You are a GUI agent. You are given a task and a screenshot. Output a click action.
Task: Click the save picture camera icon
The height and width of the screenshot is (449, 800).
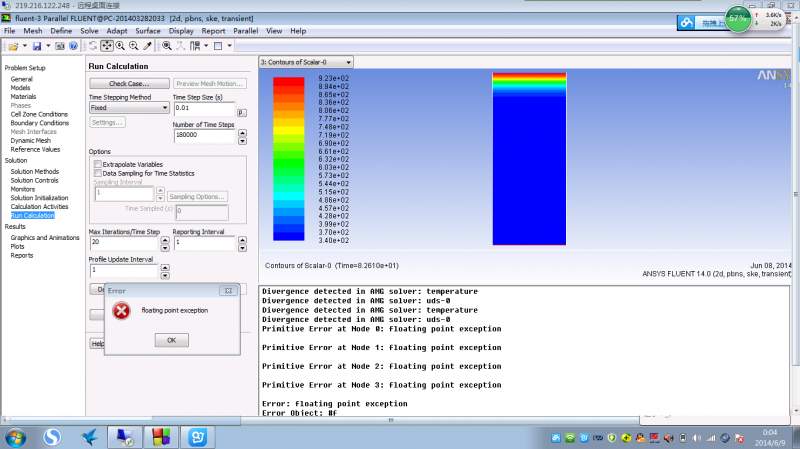[60, 46]
